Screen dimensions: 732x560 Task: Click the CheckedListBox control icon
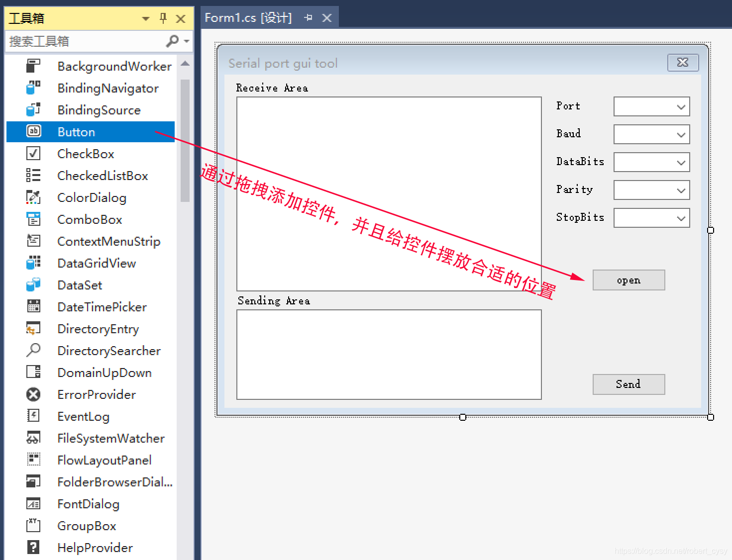[x=33, y=175]
